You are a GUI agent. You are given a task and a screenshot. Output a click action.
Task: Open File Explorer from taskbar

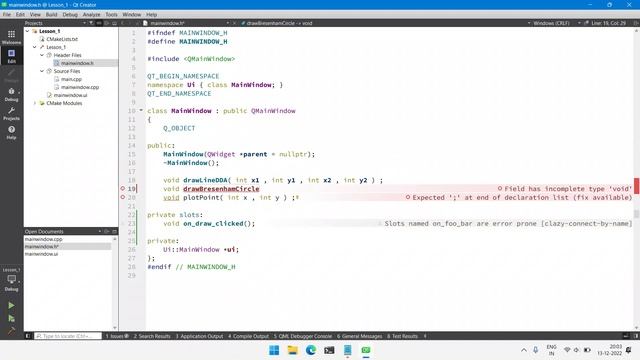292,350
